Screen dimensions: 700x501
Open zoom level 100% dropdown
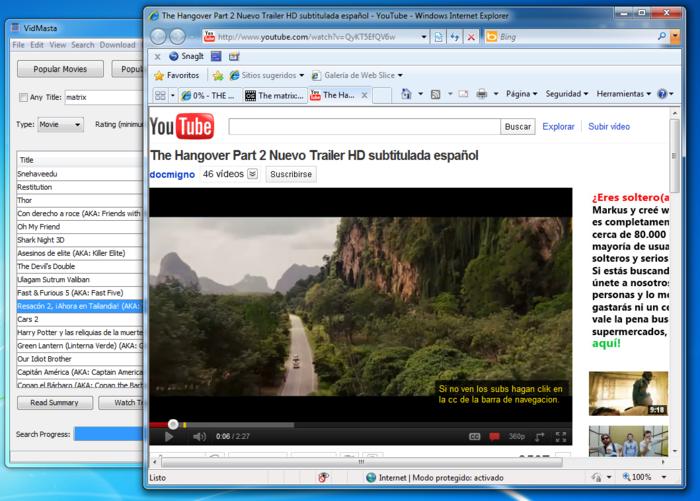point(664,477)
